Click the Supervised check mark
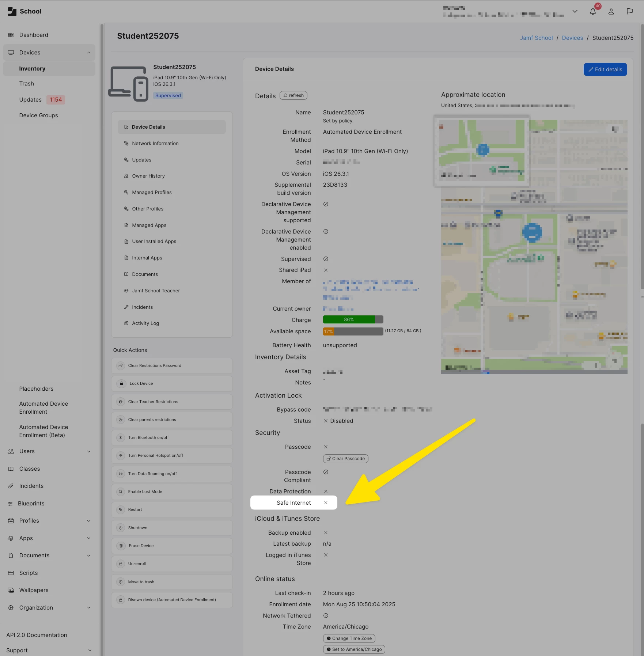This screenshot has height=656, width=644. click(326, 259)
